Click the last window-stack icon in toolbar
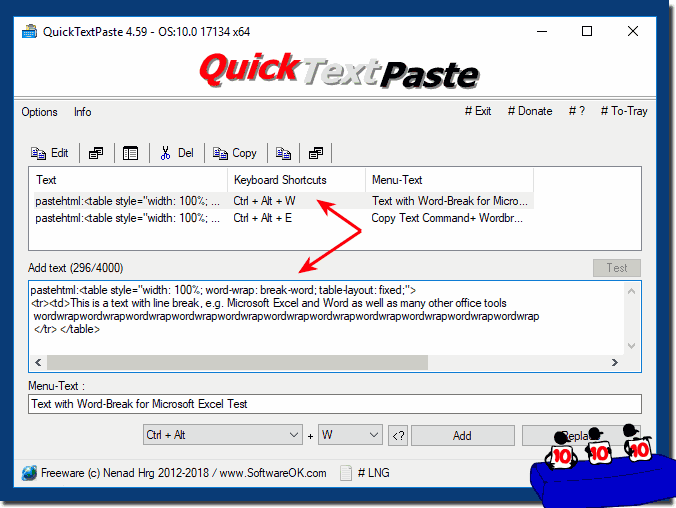The image size is (676, 508). [x=316, y=153]
